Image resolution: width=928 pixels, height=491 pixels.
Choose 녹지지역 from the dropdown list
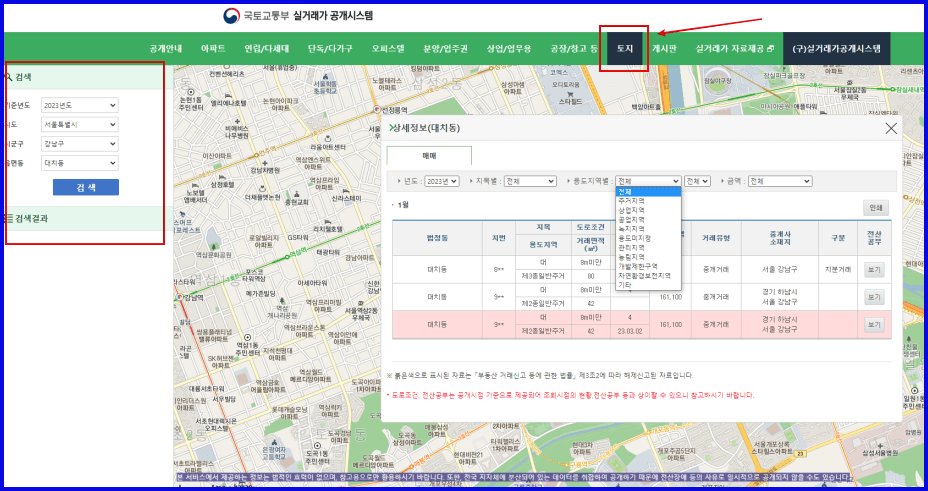point(649,229)
